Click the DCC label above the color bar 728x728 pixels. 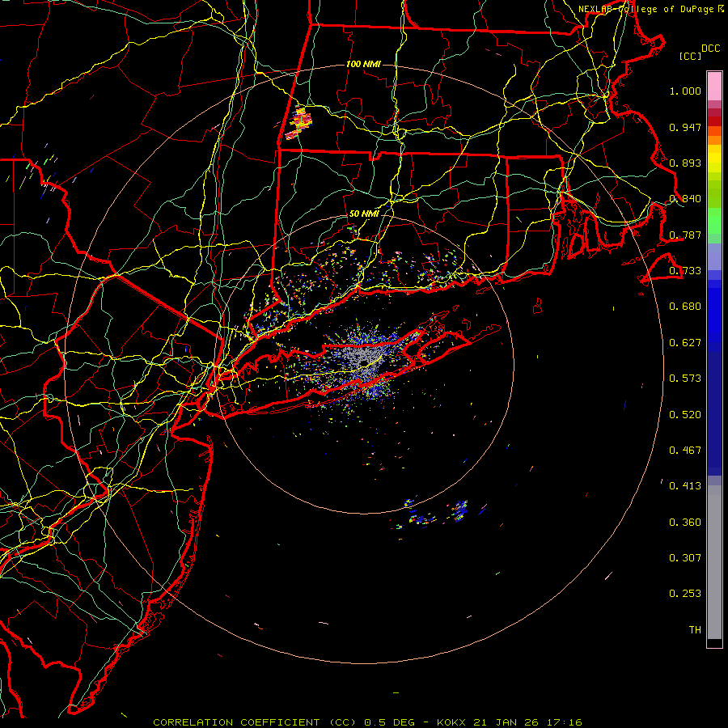pyautogui.click(x=710, y=49)
